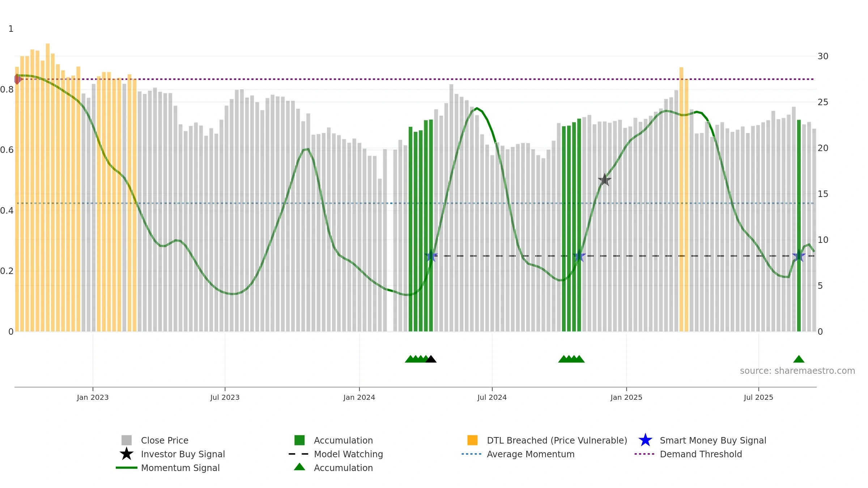Click the Average Momentum dotted legend icon
The width and height of the screenshot is (868, 488).
click(x=472, y=454)
